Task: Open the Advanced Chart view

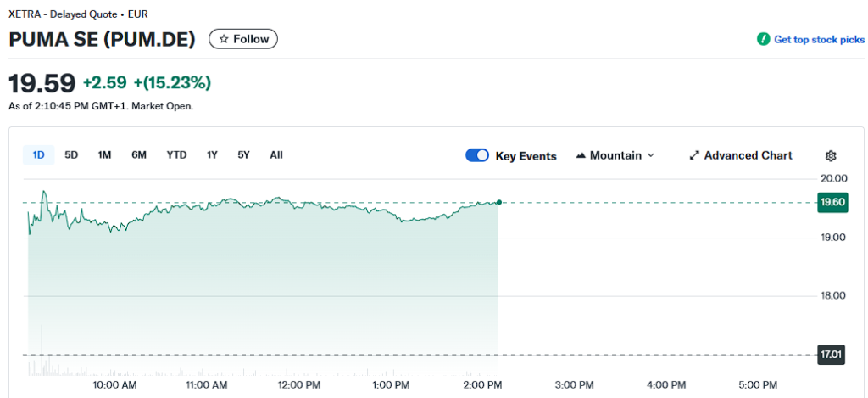Action: 748,155
